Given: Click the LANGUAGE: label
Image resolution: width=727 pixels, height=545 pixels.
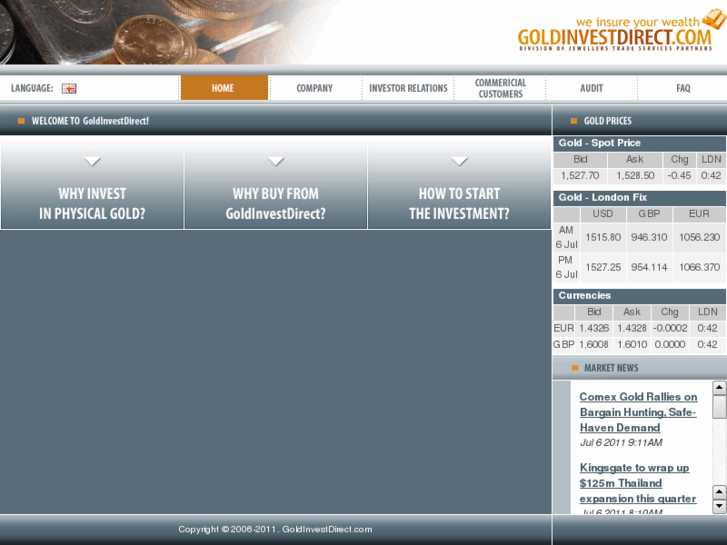Looking at the screenshot, I should pyautogui.click(x=32, y=88).
